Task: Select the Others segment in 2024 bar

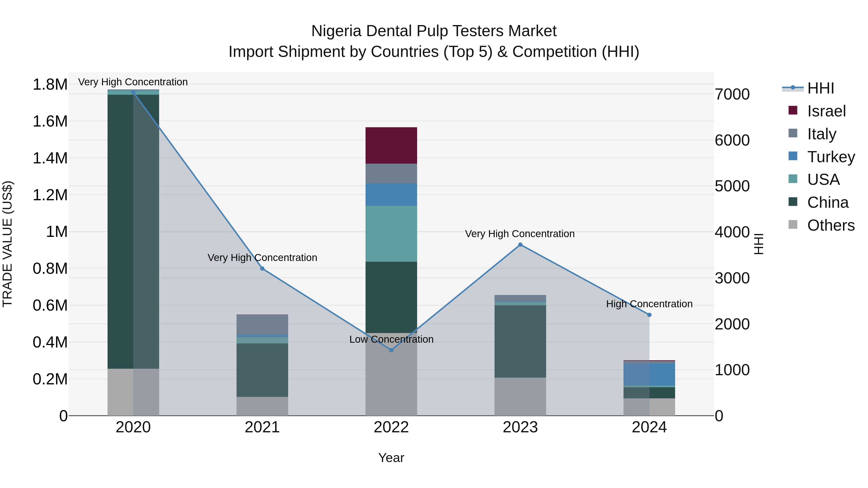Action: click(649, 407)
